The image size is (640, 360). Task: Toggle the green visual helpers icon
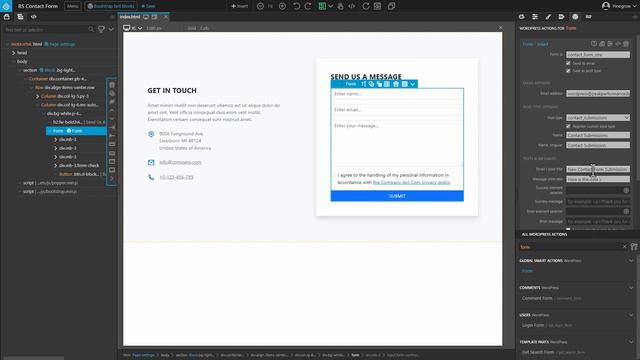click(322, 6)
